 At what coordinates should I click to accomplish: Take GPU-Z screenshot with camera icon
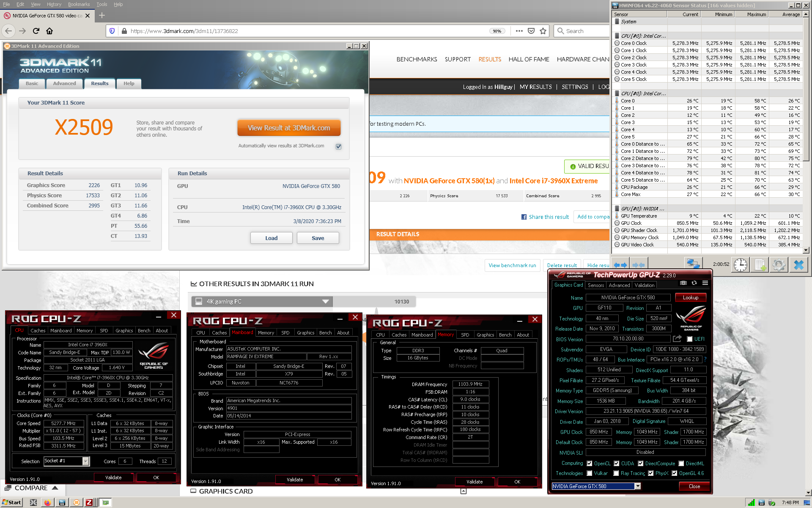tap(683, 283)
